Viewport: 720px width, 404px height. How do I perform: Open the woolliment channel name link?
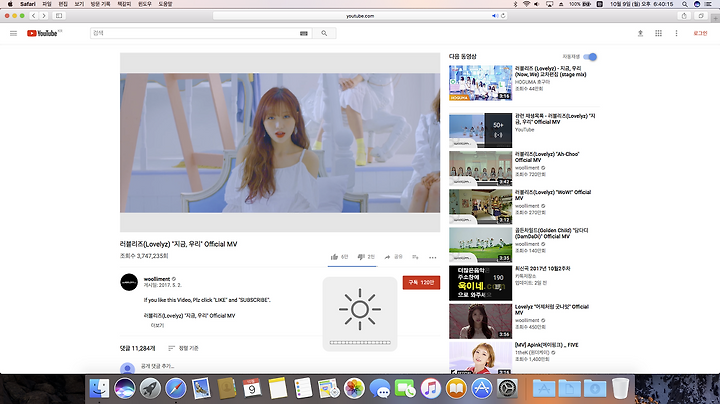click(x=157, y=279)
